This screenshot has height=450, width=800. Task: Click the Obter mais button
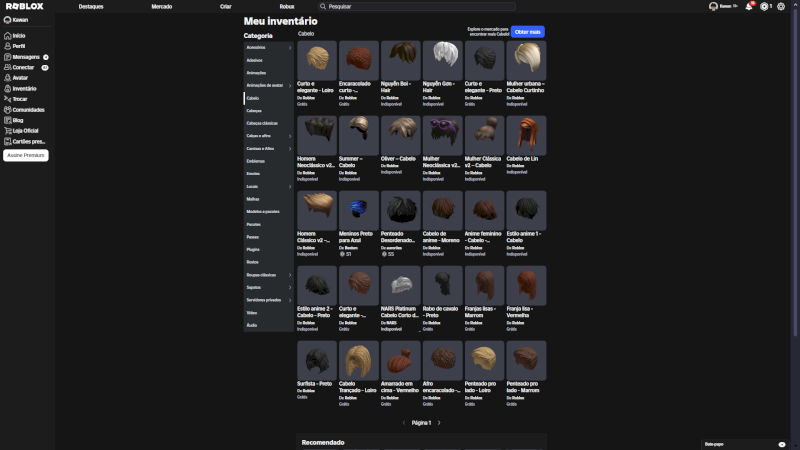527,32
